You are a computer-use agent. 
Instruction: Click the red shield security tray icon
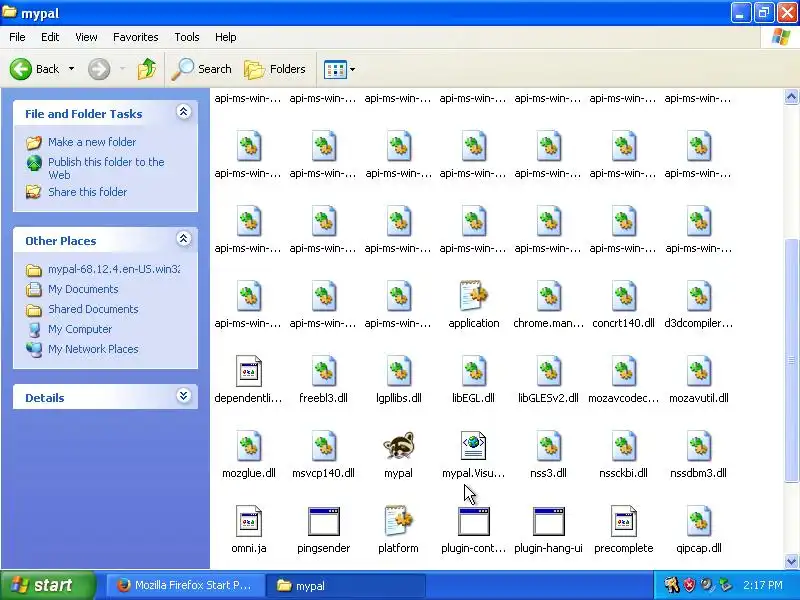tap(689, 585)
